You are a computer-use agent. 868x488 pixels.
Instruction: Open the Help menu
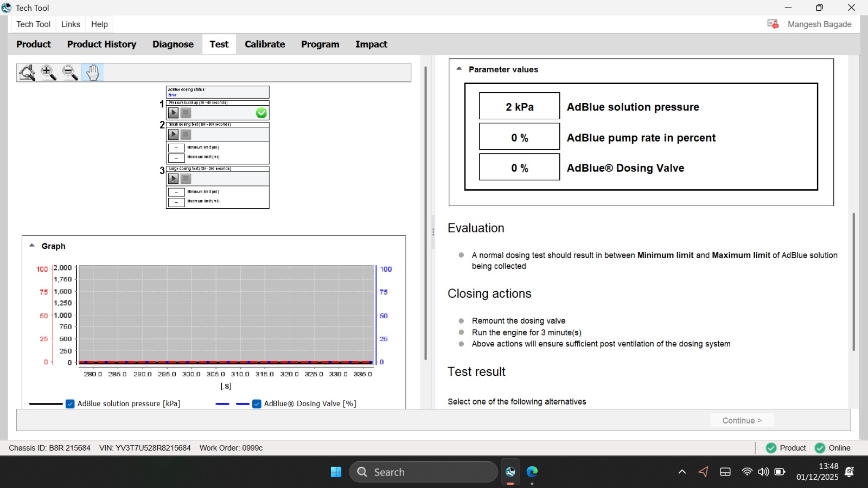(x=99, y=24)
